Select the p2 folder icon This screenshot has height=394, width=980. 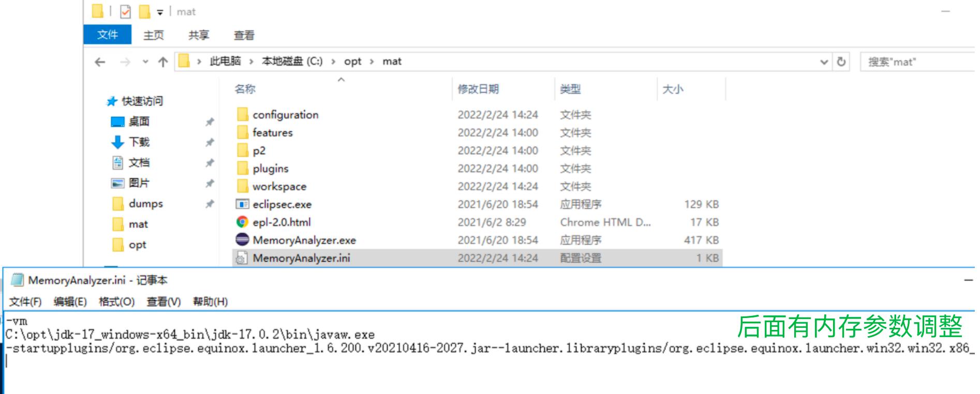coord(242,150)
